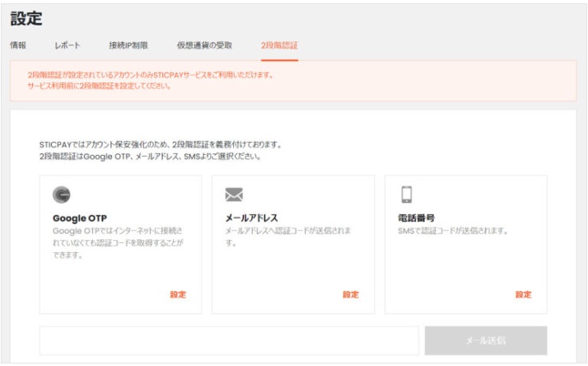Click the メール送信 button
588x366 pixels.
[486, 340]
